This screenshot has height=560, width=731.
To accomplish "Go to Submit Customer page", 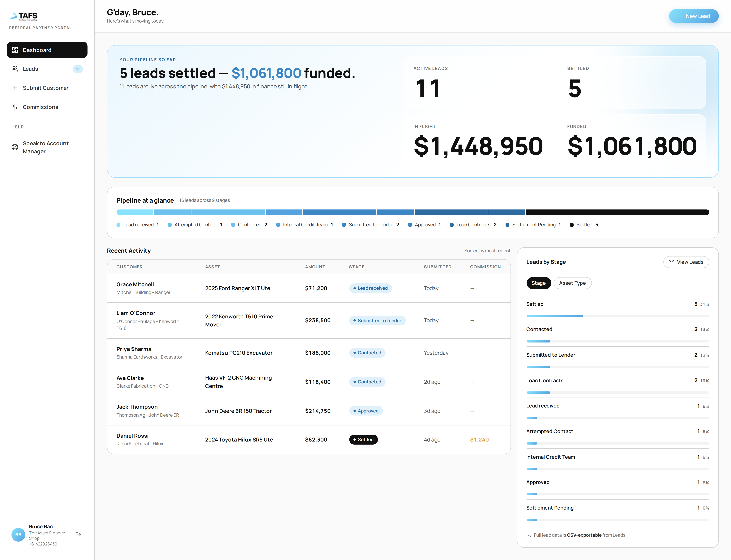I will (x=47, y=88).
